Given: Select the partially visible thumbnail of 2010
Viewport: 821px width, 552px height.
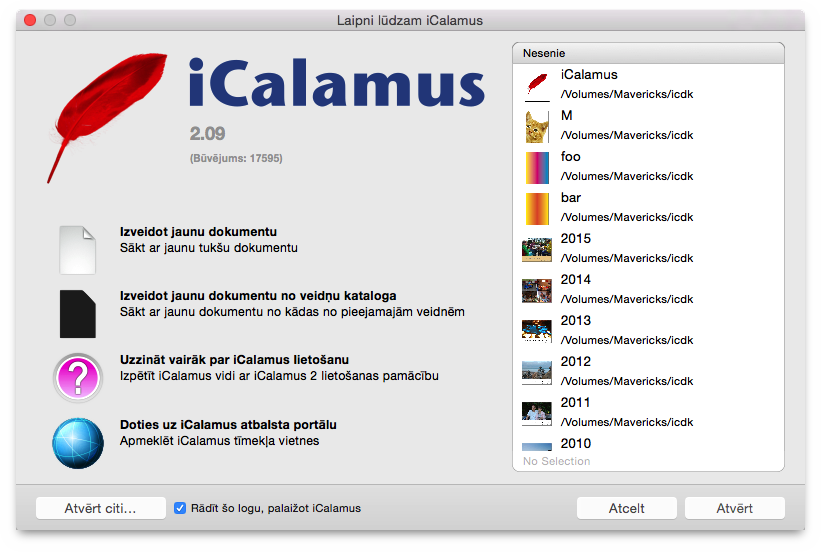Looking at the screenshot, I should pos(537,447).
